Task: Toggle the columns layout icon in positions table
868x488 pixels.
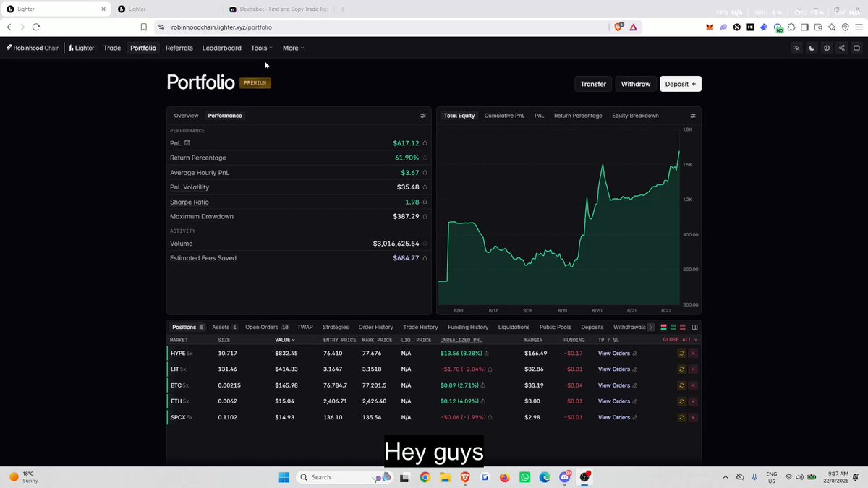Action: (x=695, y=328)
